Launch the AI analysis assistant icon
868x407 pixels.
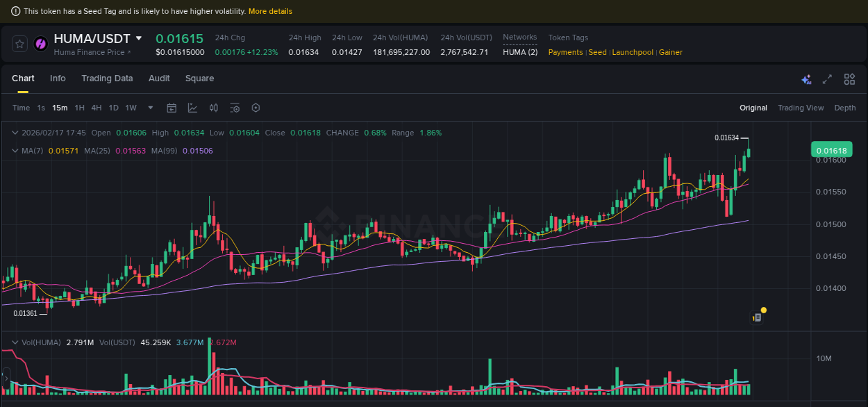[x=806, y=79]
